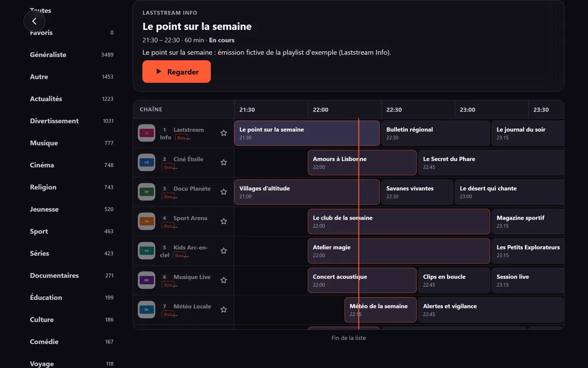
Task: Favorite the Laststream Info channel star
Action: coord(224,133)
